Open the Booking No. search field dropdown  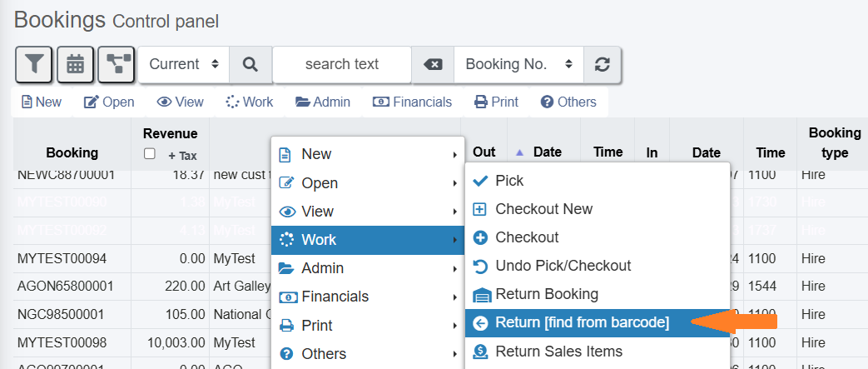click(518, 64)
